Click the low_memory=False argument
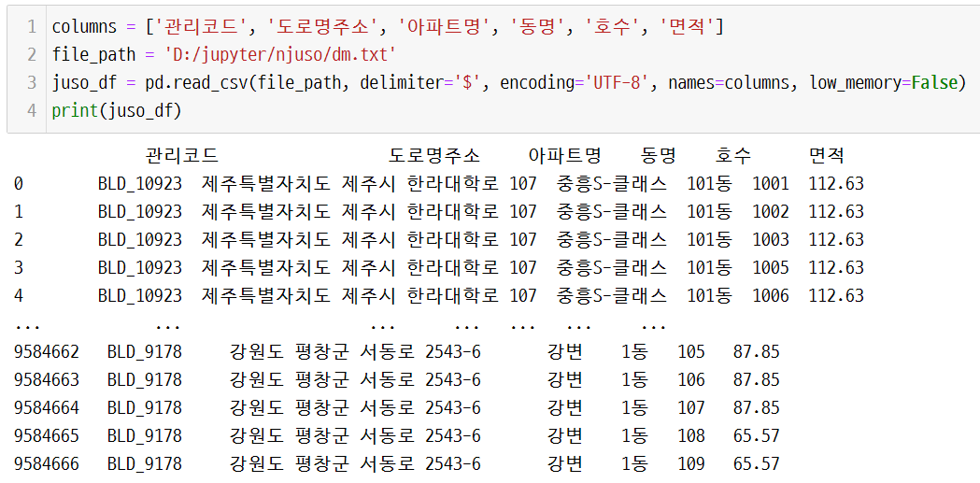 884,82
